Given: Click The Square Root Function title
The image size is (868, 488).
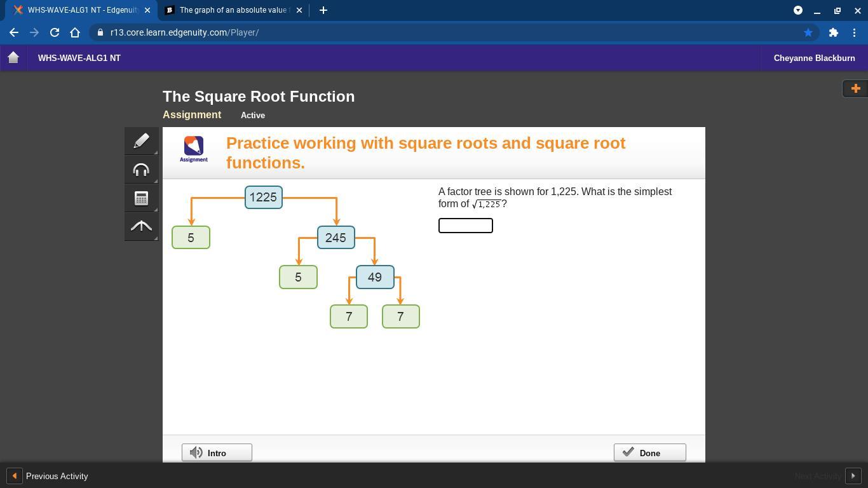Looking at the screenshot, I should (259, 97).
